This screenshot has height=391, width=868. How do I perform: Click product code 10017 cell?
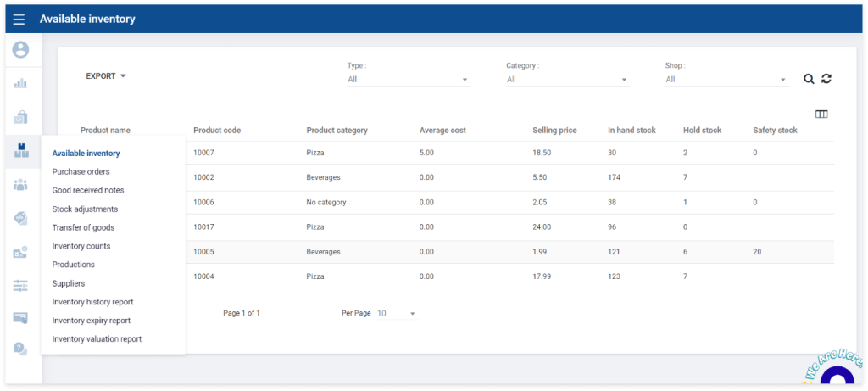[x=203, y=227]
